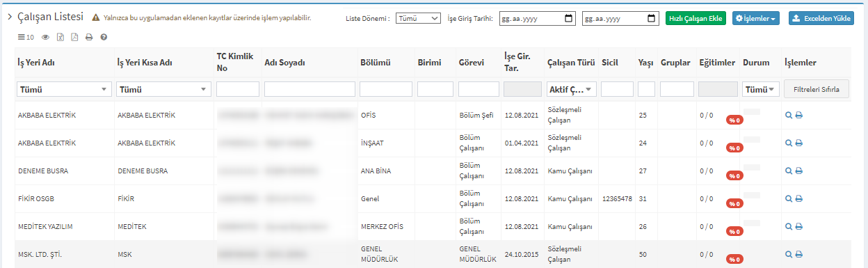Image resolution: width=868 pixels, height=268 pixels.
Task: Click the first İşe Giriş Tarihi date input
Action: tap(538, 19)
